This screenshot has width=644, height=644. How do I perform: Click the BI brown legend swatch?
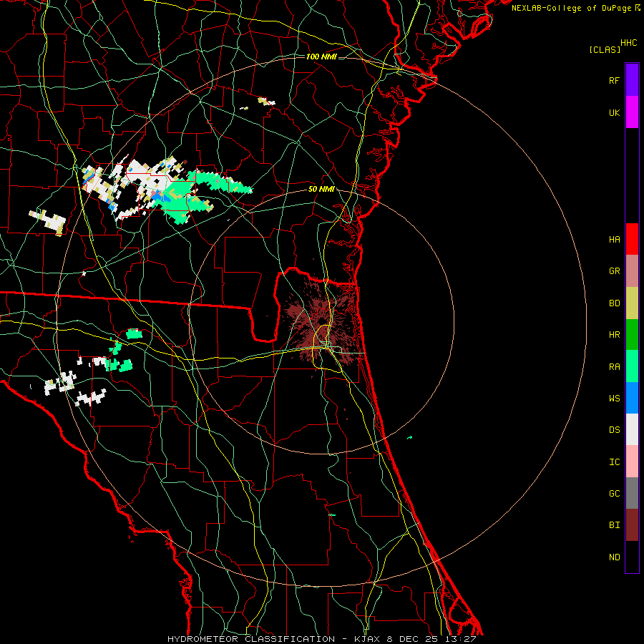click(x=632, y=525)
